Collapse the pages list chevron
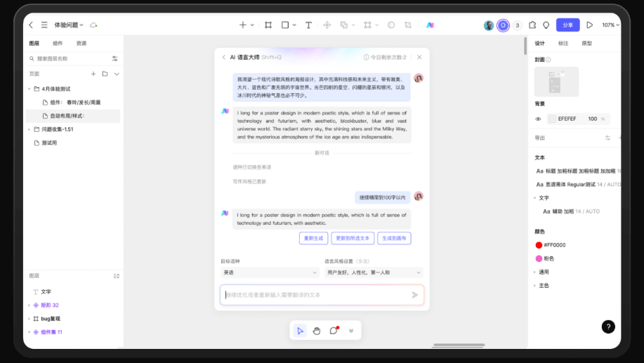This screenshot has height=363, width=644. (x=117, y=74)
